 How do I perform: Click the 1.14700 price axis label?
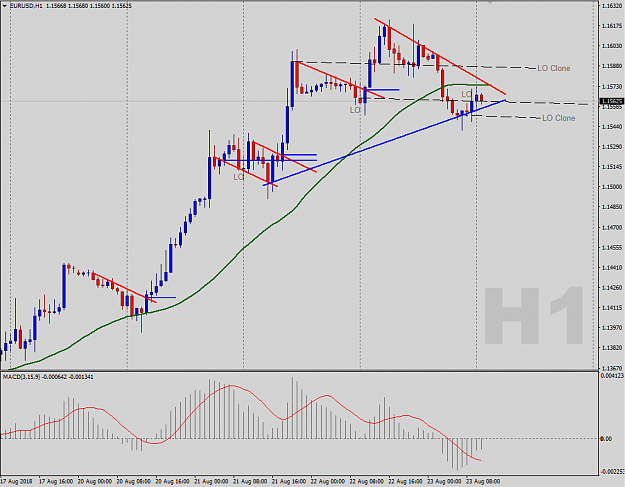(612, 228)
